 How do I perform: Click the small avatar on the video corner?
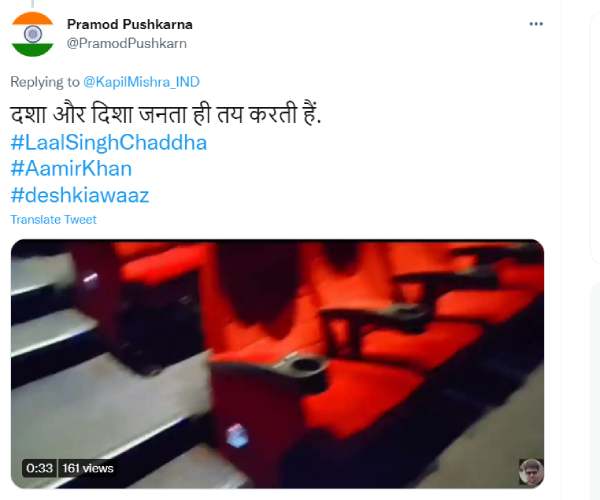(x=531, y=472)
